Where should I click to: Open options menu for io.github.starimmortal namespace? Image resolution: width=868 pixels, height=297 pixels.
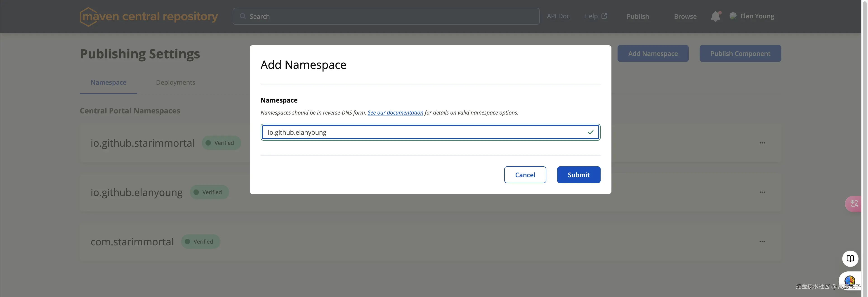tap(762, 143)
